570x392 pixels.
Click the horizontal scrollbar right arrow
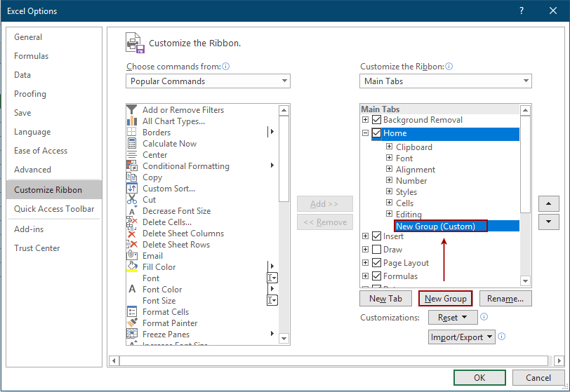pos(559,360)
